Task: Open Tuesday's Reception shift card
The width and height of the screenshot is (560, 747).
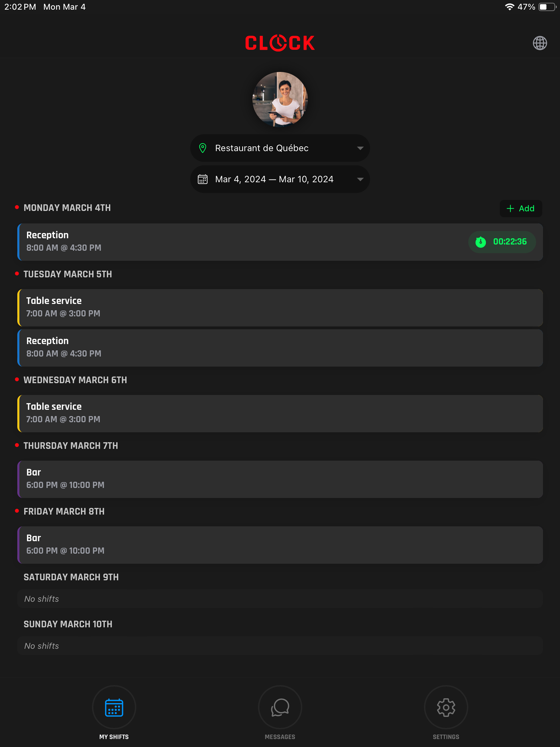Action: pyautogui.click(x=280, y=348)
